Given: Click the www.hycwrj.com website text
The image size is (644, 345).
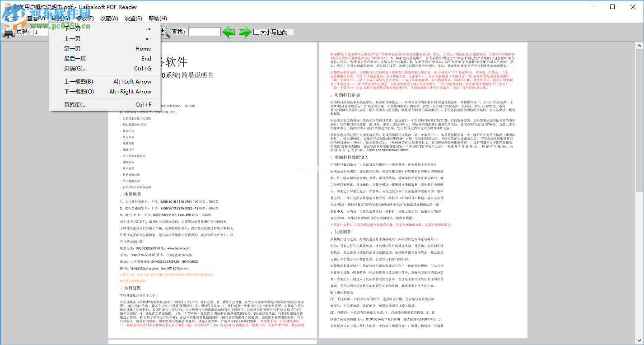Looking at the screenshot, I should click(x=179, y=248).
